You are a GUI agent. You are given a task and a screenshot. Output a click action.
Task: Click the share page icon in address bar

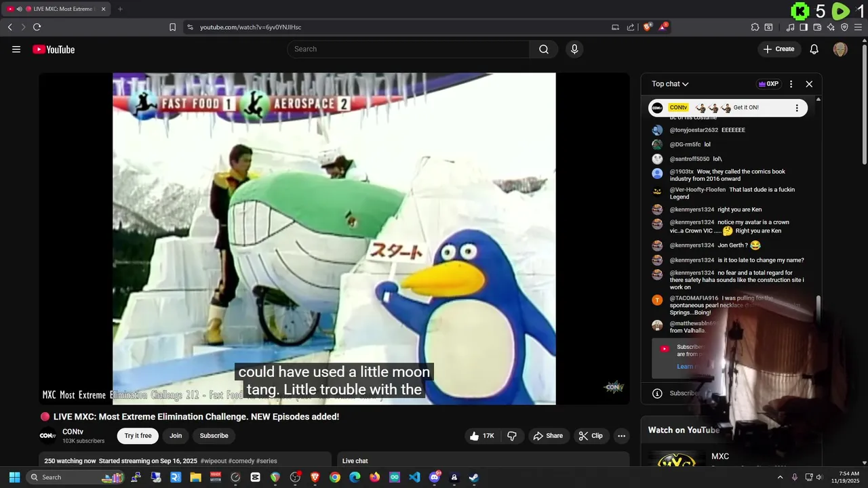[631, 27]
